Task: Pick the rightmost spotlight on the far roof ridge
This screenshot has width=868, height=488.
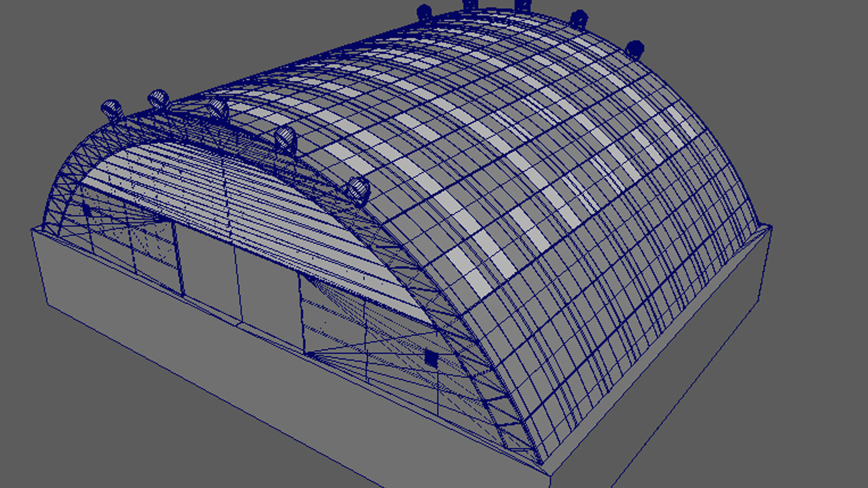Action: pyautogui.click(x=635, y=49)
